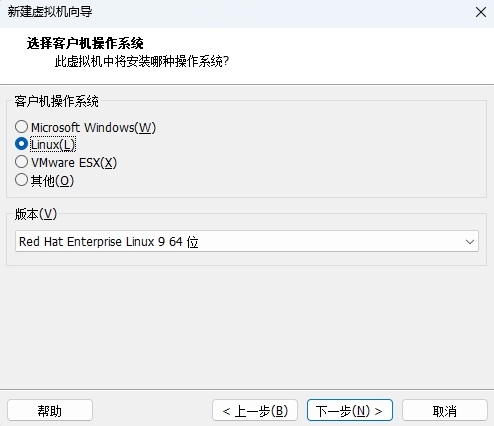Cancel the wizard with 取消

(445, 410)
